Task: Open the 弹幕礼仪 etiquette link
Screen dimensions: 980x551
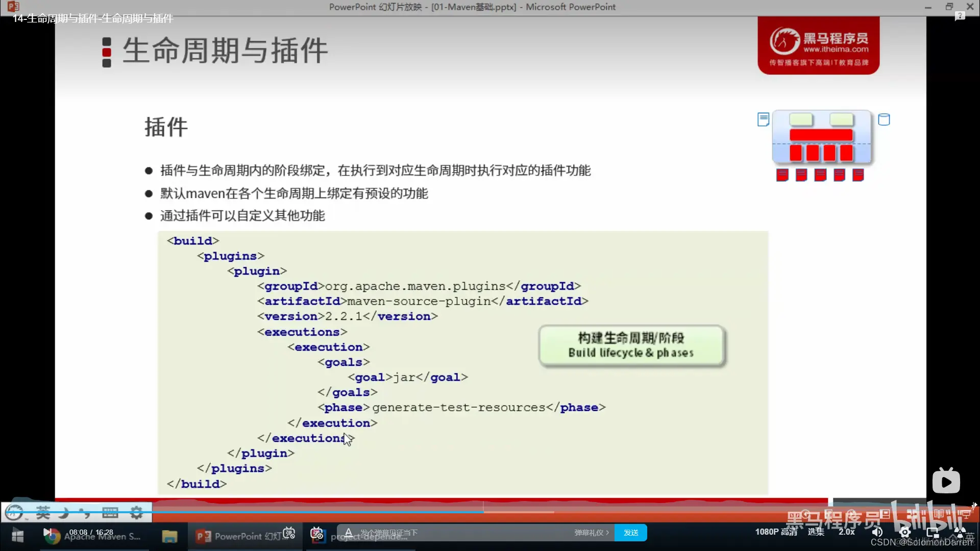Action: (x=591, y=533)
